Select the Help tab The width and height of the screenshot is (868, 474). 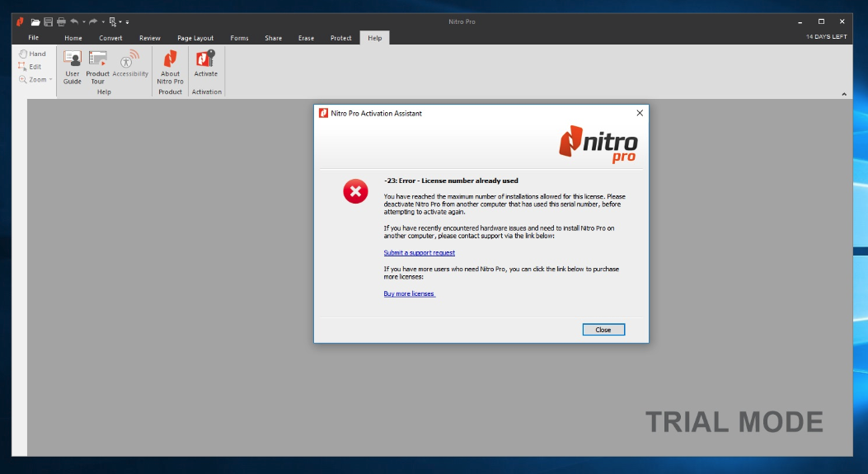(x=375, y=38)
